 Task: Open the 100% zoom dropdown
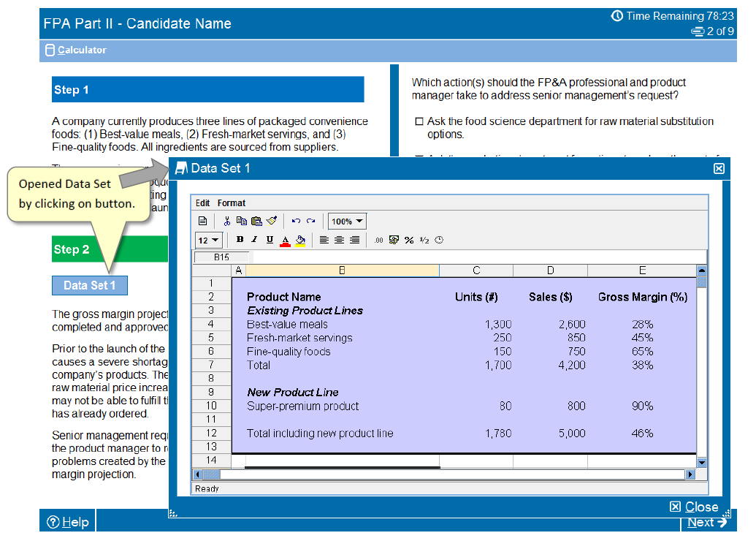point(348,221)
